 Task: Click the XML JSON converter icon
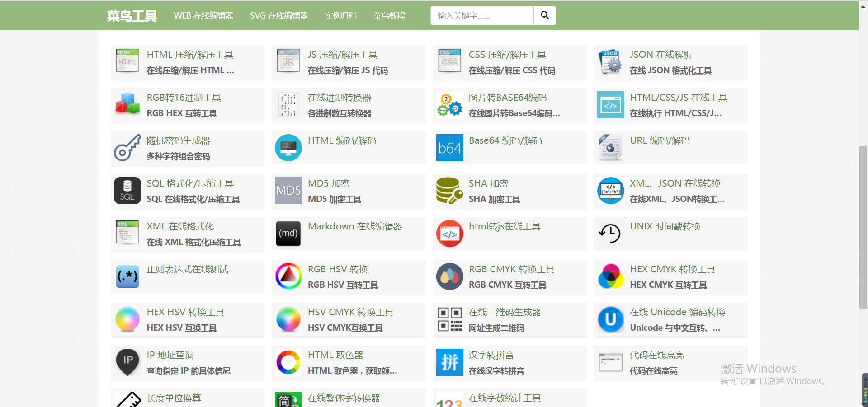611,191
